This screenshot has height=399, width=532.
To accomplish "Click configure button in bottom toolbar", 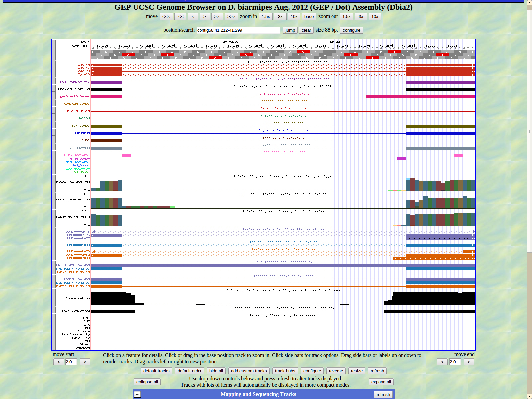I will [x=312, y=371].
